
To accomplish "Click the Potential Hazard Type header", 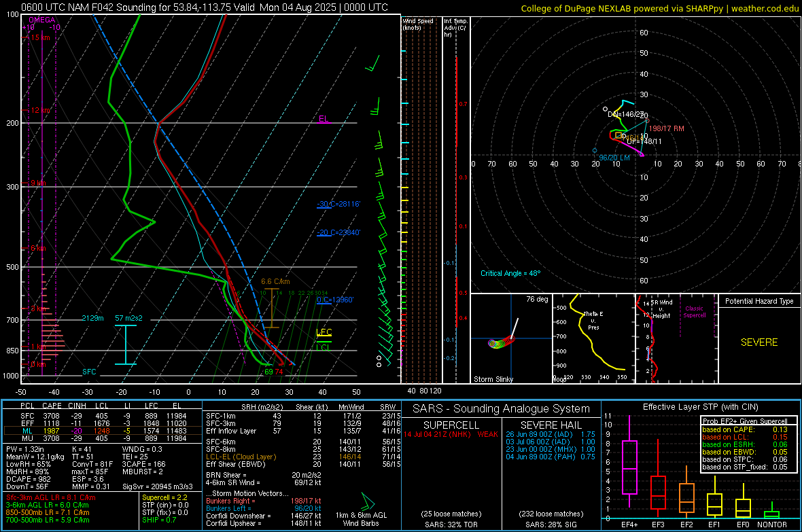I will click(x=759, y=301).
